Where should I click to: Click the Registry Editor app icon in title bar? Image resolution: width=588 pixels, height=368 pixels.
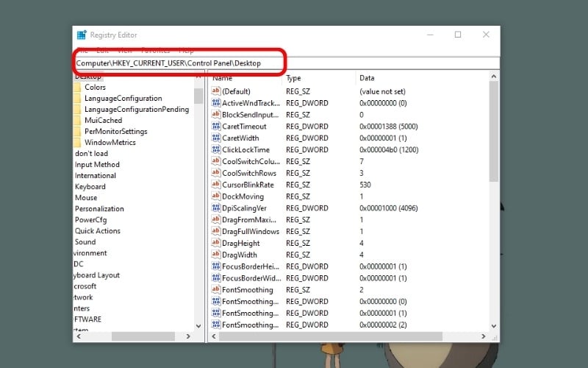point(82,35)
